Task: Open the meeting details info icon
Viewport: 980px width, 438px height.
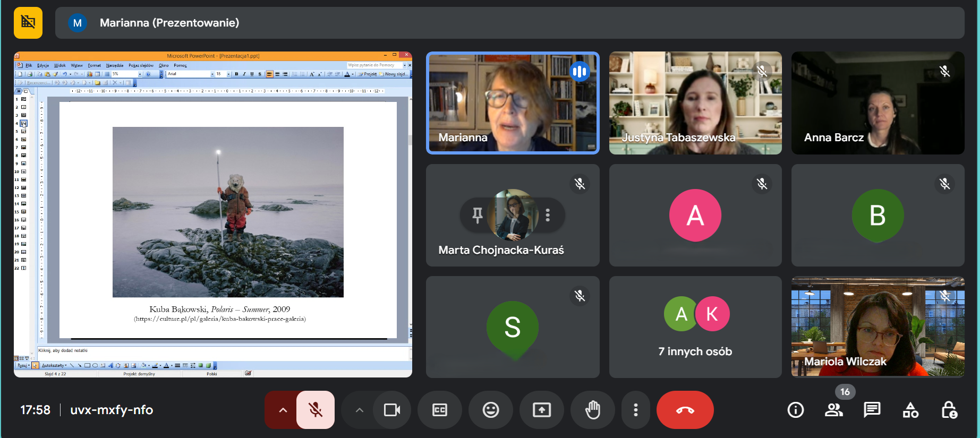Action: click(x=795, y=410)
